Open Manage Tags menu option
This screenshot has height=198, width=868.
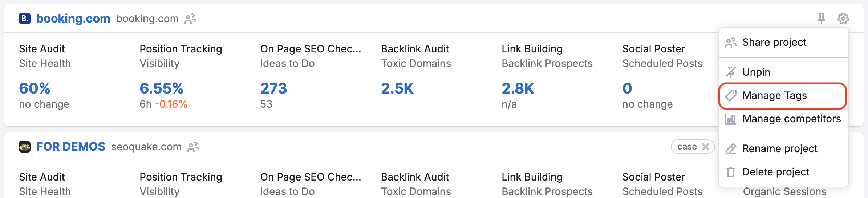click(774, 95)
